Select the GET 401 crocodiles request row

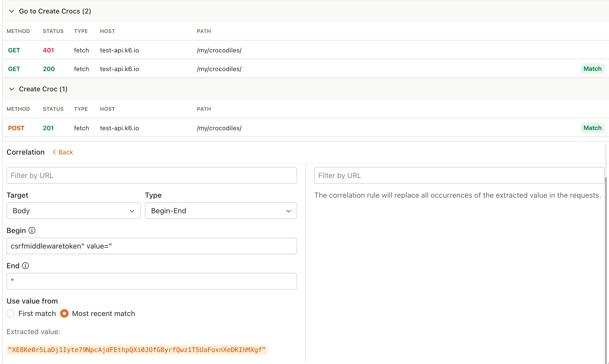coord(156,50)
